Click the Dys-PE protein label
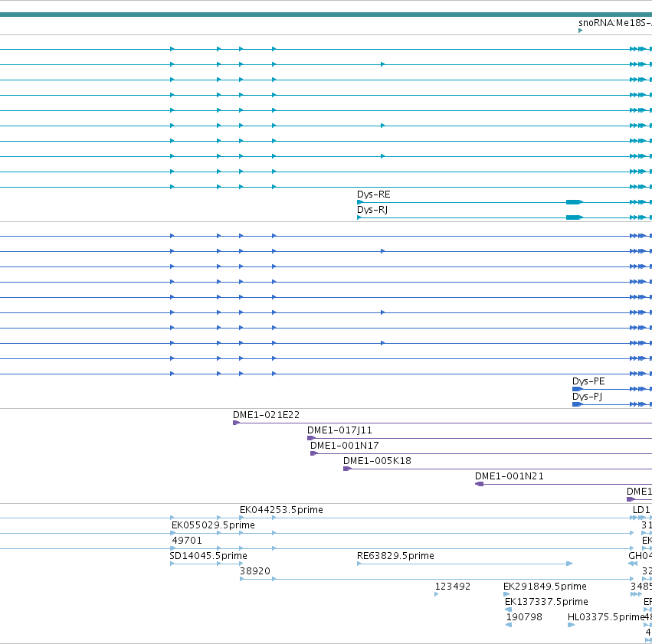This screenshot has height=644, width=652. click(588, 381)
